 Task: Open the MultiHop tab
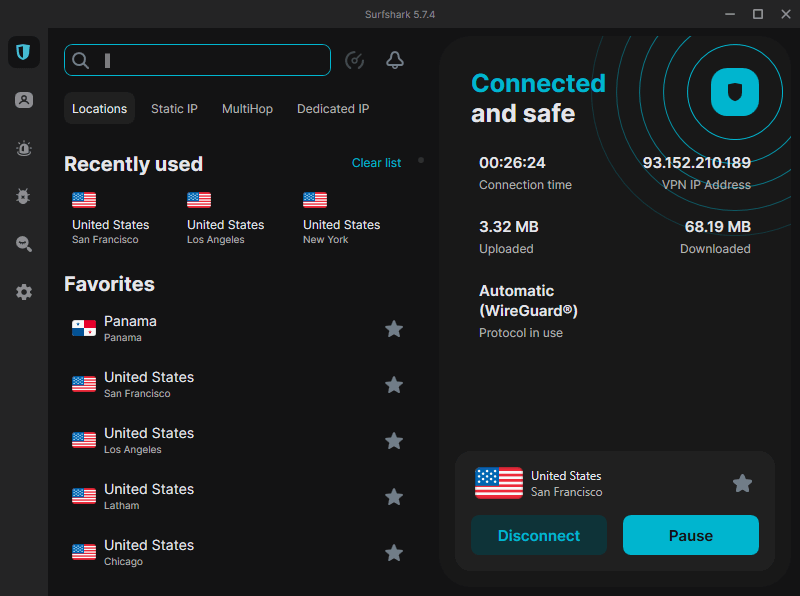pyautogui.click(x=247, y=109)
